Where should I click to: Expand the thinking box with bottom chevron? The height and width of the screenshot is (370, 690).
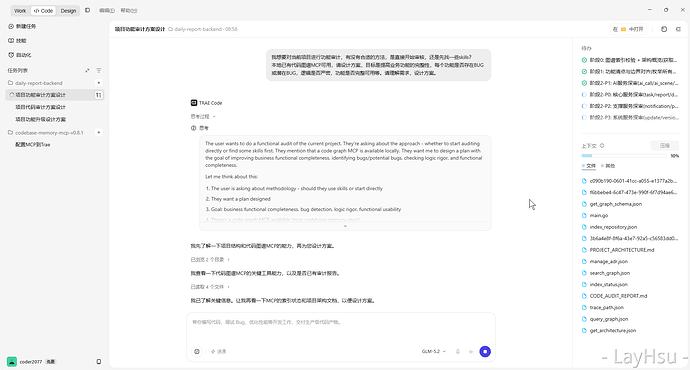[x=345, y=226]
